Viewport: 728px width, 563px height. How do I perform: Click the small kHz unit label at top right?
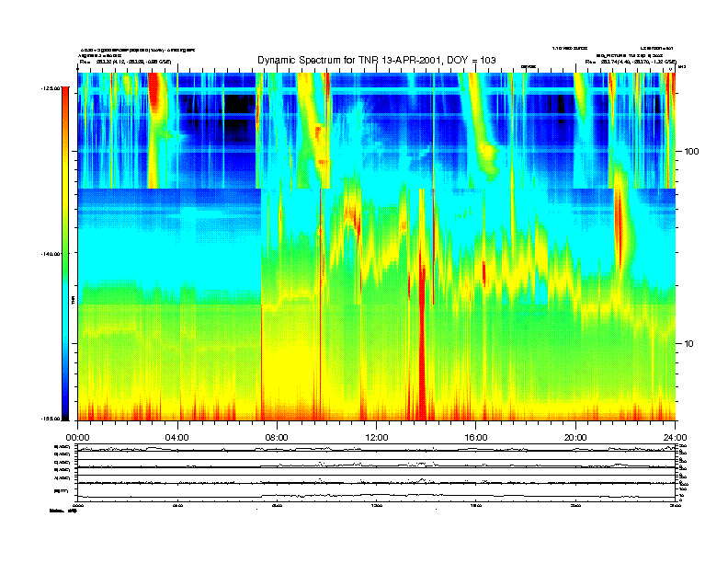(x=682, y=67)
